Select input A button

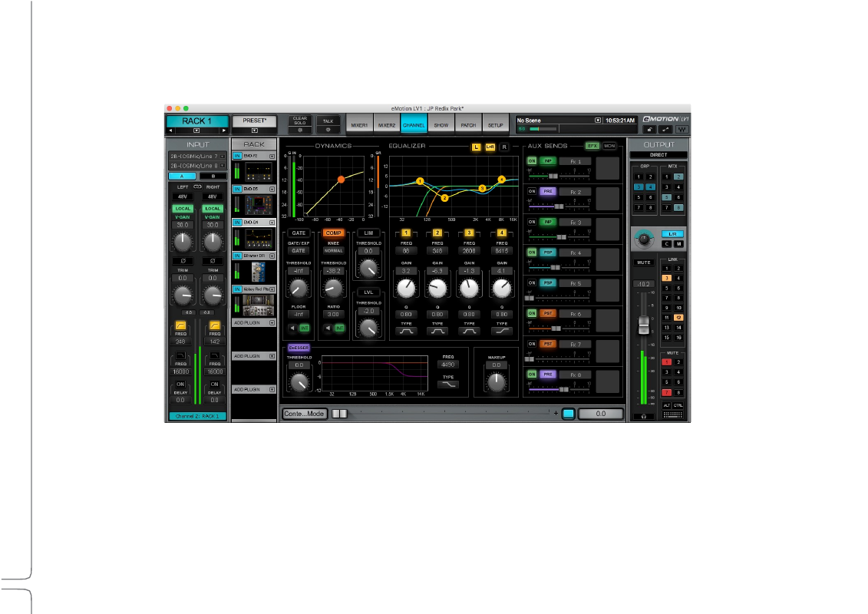coord(182,176)
